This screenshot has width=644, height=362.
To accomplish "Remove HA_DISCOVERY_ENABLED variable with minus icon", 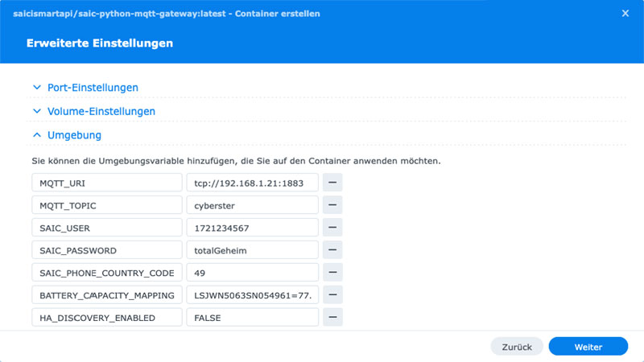I will (332, 318).
